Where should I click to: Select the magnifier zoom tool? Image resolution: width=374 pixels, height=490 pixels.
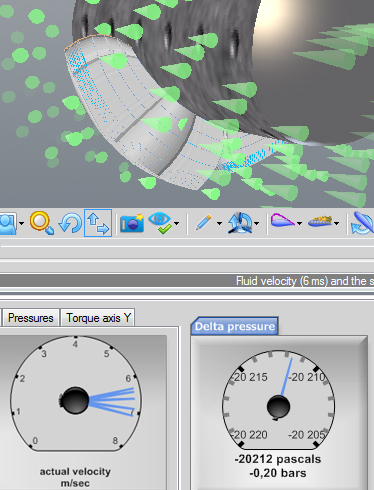41,223
